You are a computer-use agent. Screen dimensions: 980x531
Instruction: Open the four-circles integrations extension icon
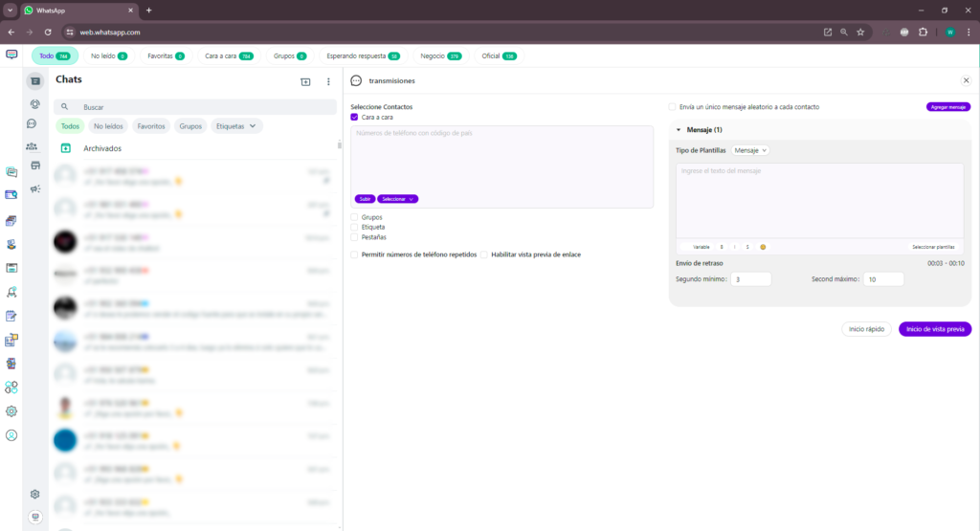(x=11, y=387)
